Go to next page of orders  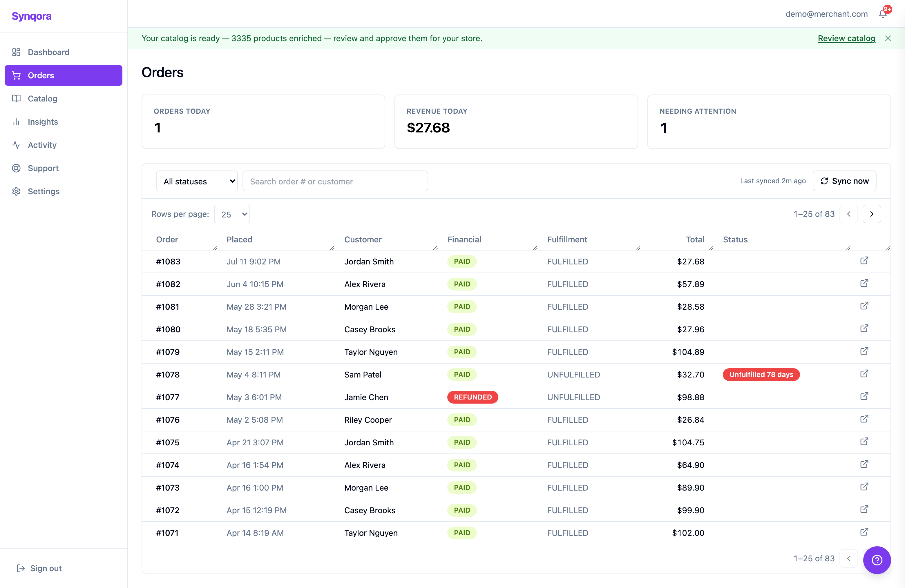click(872, 214)
